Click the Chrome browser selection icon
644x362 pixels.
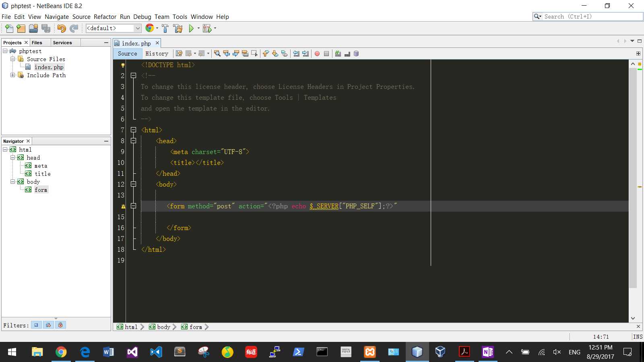(x=150, y=28)
